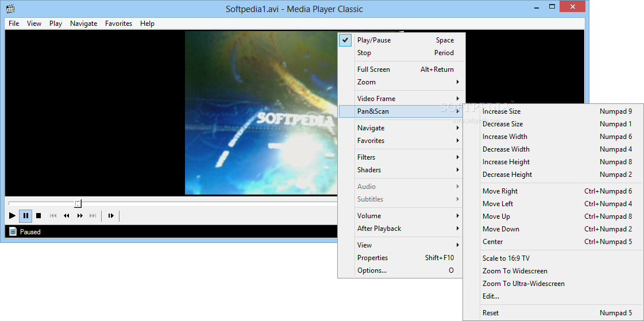Open the Navigate menu in menu bar
Image resolution: width=644 pixels, height=321 pixels.
click(84, 24)
